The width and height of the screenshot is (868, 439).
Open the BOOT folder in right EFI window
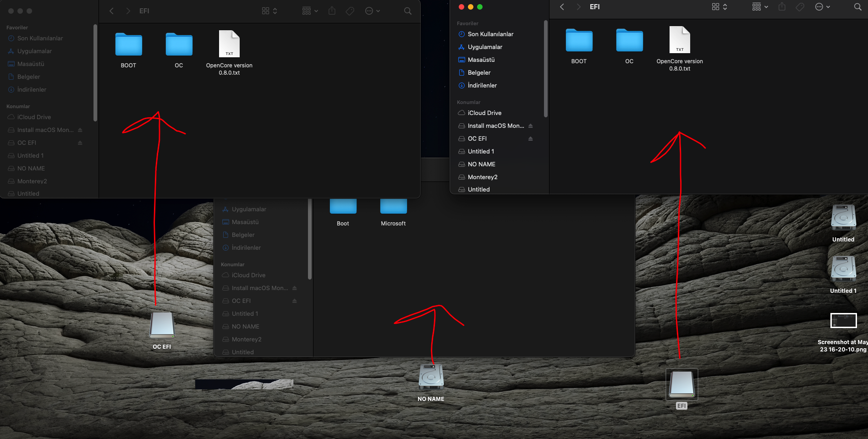coord(579,46)
